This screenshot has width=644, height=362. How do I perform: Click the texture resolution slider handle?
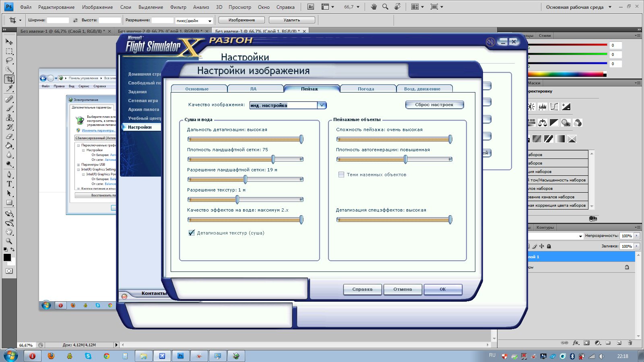point(237,200)
